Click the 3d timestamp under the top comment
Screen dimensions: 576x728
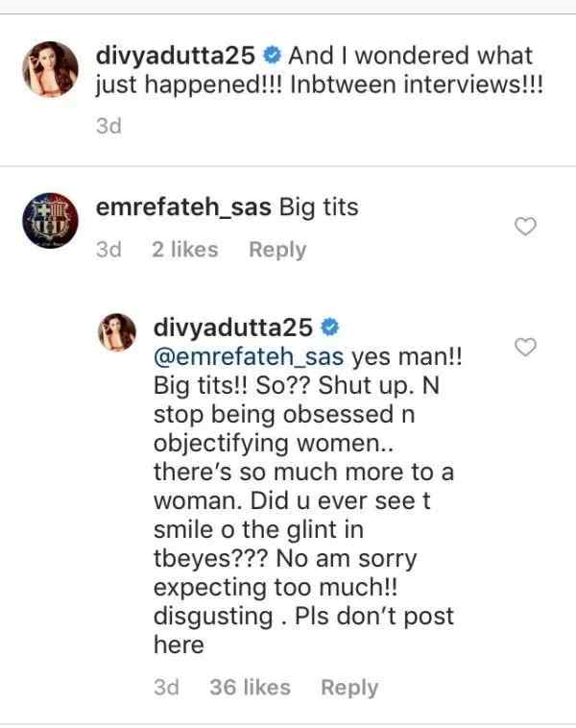(x=108, y=126)
